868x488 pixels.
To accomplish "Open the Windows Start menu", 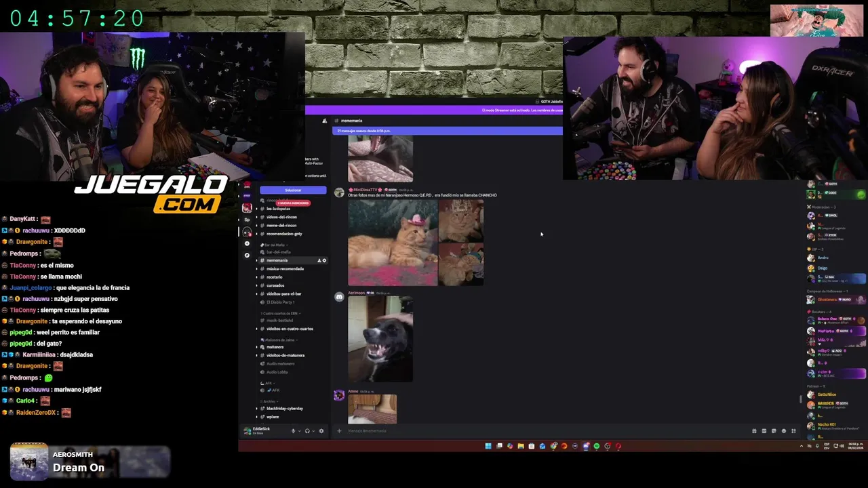I will click(488, 446).
